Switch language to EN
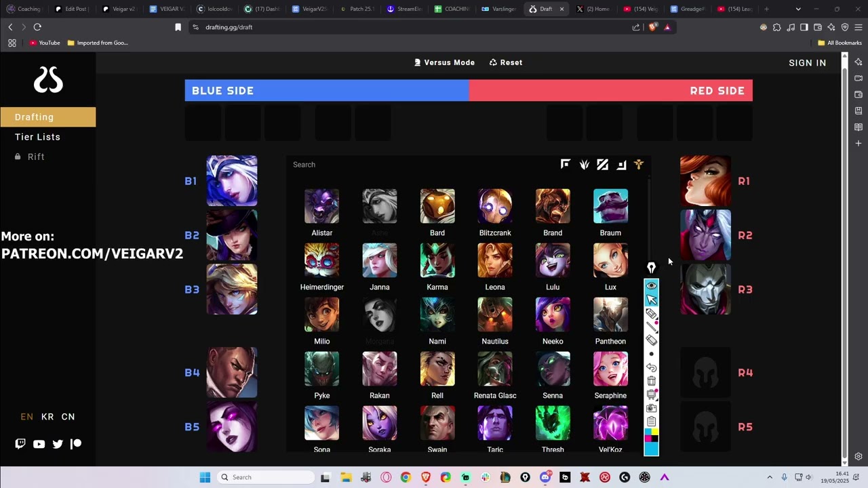The width and height of the screenshot is (868, 488). point(27,417)
